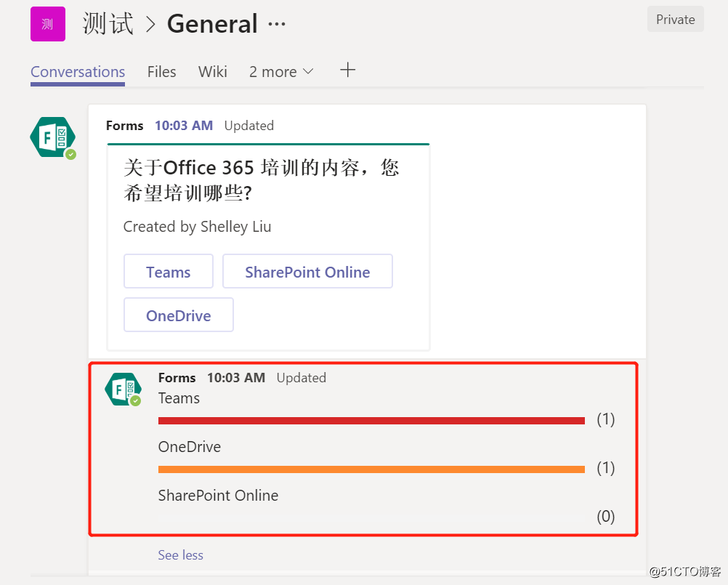The image size is (728, 585).
Task: Click the breadcrumb chevron between 测试 and General
Action: [150, 24]
